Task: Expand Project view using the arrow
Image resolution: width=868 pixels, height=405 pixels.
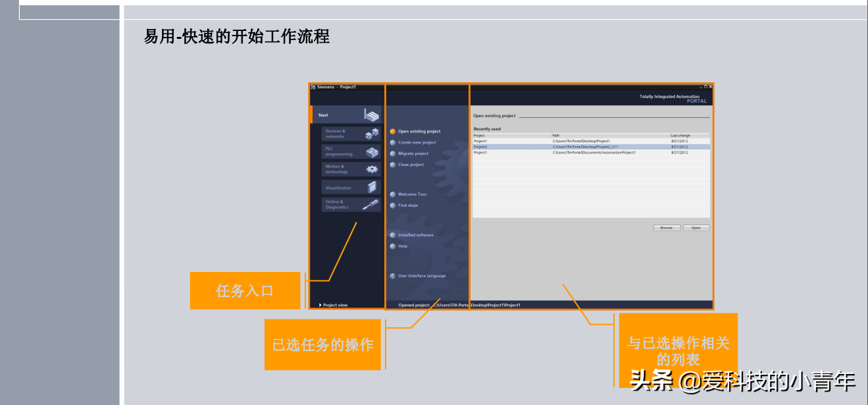Action: tap(320, 305)
